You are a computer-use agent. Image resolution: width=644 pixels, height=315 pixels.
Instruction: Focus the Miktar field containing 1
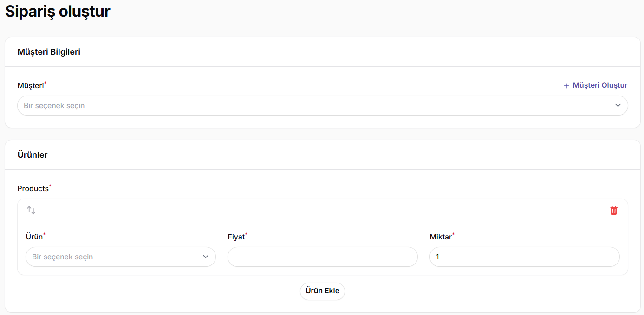[x=525, y=257]
